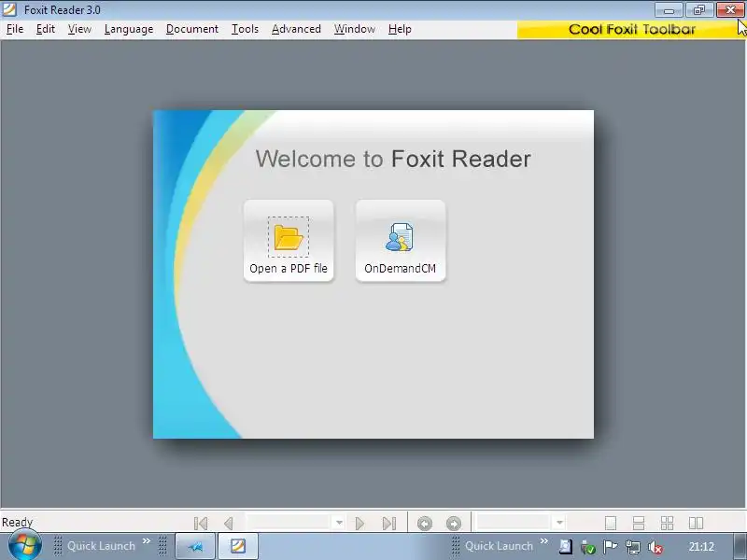747x560 pixels.
Task: Click the Cool Foxit Toolbar banner
Action: tap(631, 30)
